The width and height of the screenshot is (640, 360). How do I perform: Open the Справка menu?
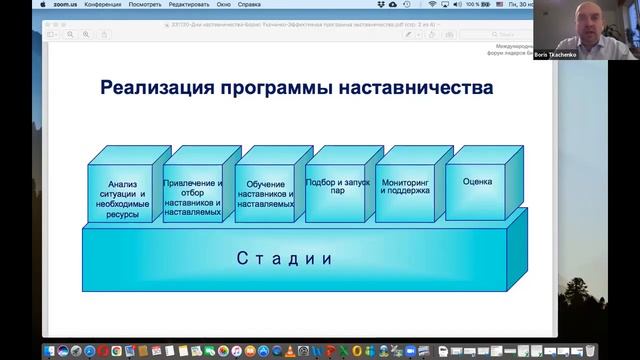(x=249, y=4)
